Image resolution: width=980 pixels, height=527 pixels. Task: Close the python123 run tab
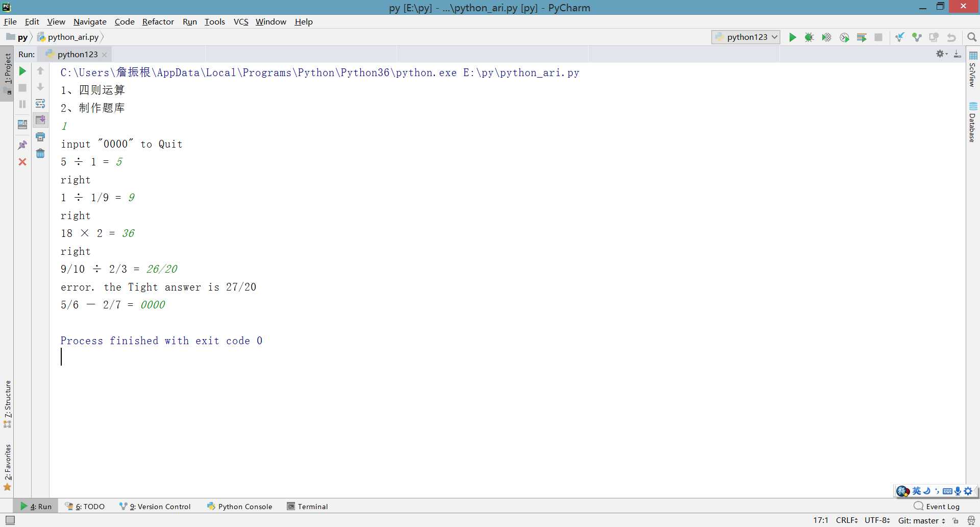(x=105, y=55)
